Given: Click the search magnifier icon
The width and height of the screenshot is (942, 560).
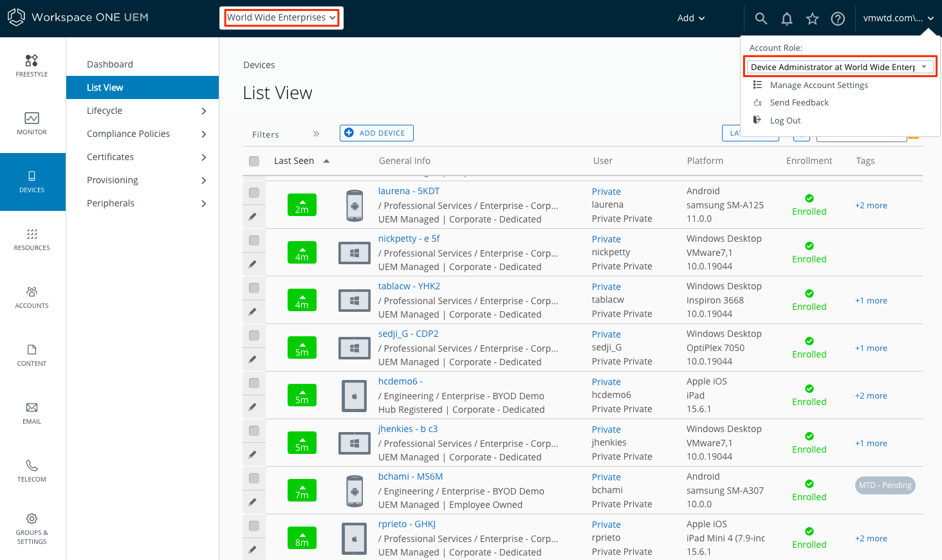Looking at the screenshot, I should [761, 19].
